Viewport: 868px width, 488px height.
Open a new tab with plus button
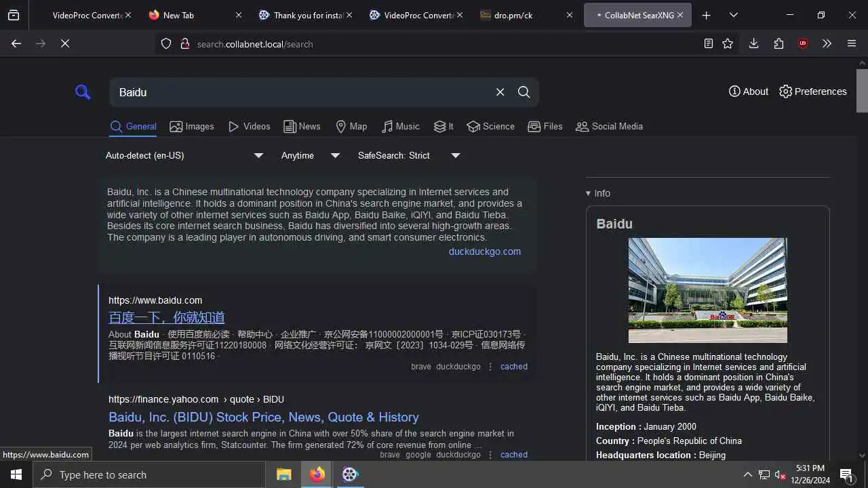(706, 15)
